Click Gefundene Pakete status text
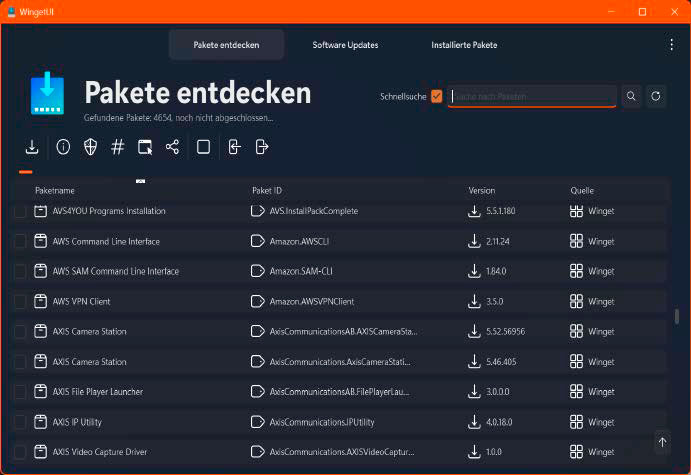 pos(178,118)
